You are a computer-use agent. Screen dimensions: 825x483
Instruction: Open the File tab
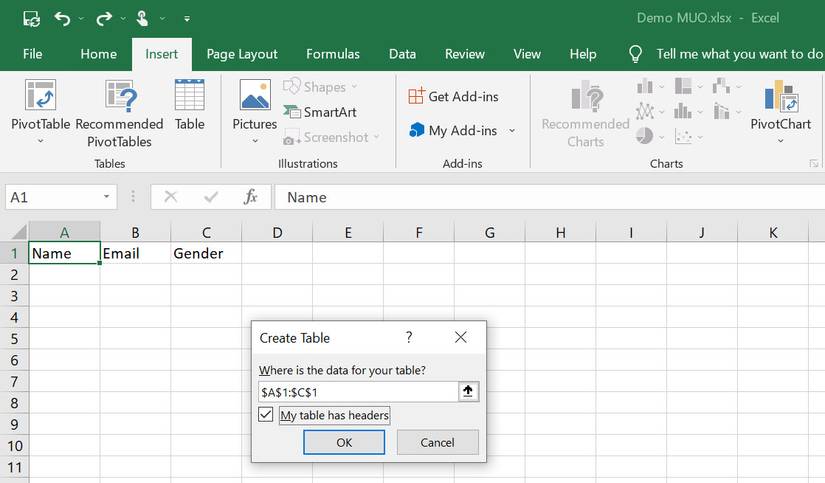pos(33,54)
